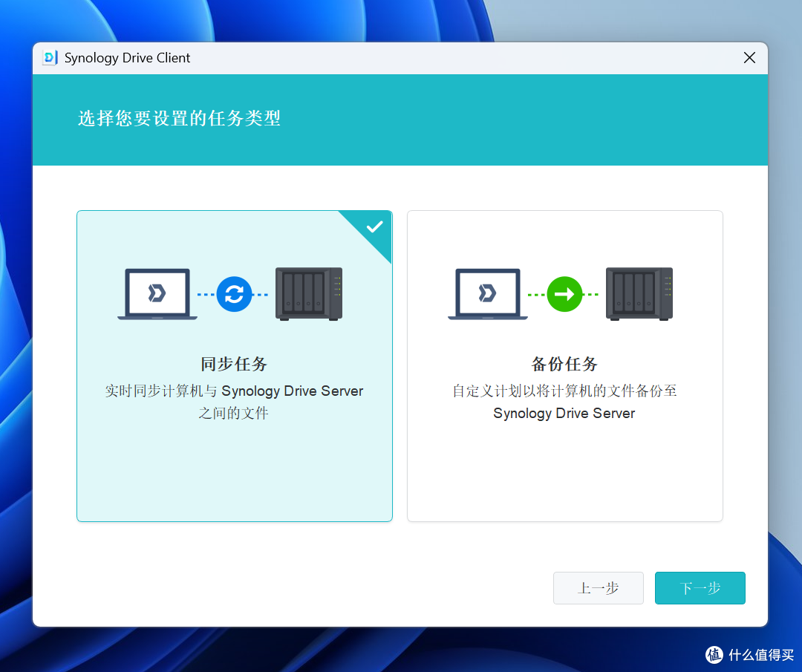Click the laptop icon in backup task card

(488, 294)
